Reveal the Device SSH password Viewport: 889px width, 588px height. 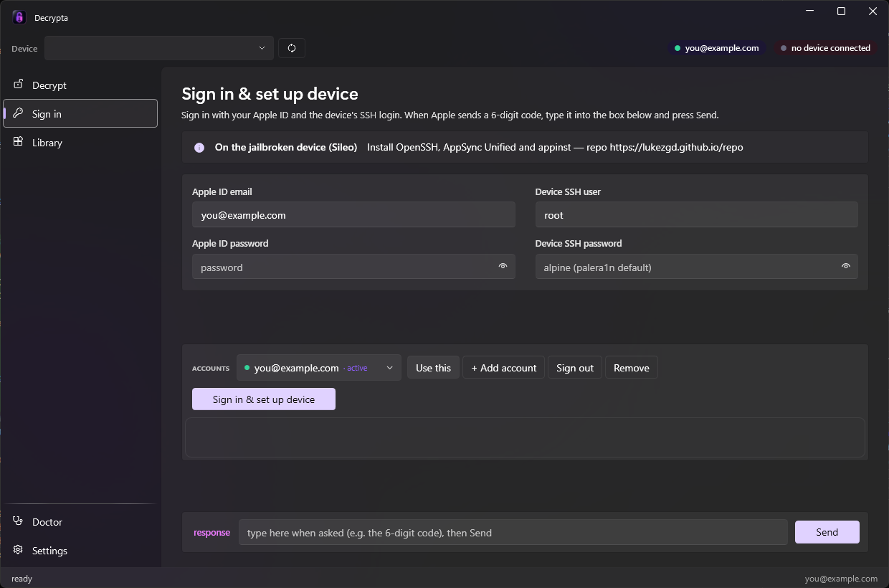pyautogui.click(x=846, y=266)
